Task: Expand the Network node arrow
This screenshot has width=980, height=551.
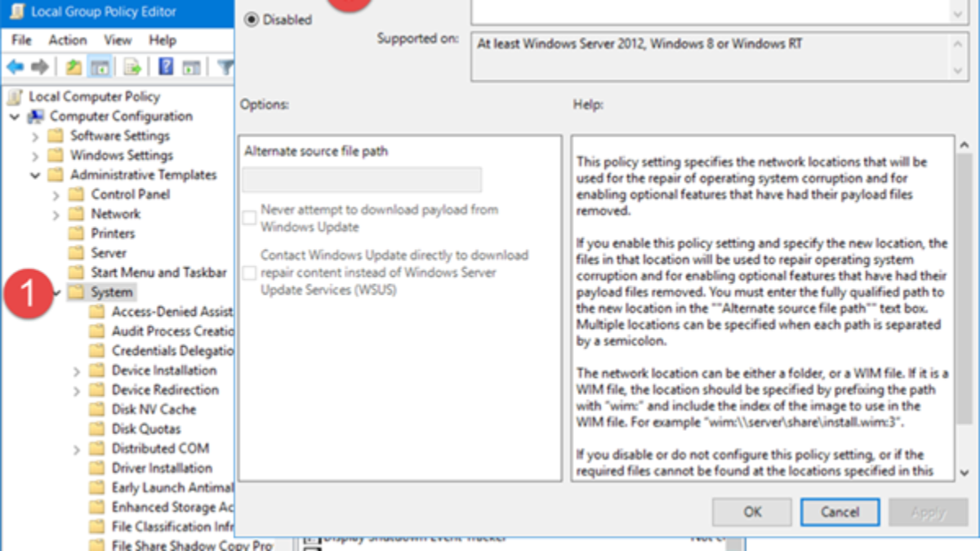Action: (56, 214)
